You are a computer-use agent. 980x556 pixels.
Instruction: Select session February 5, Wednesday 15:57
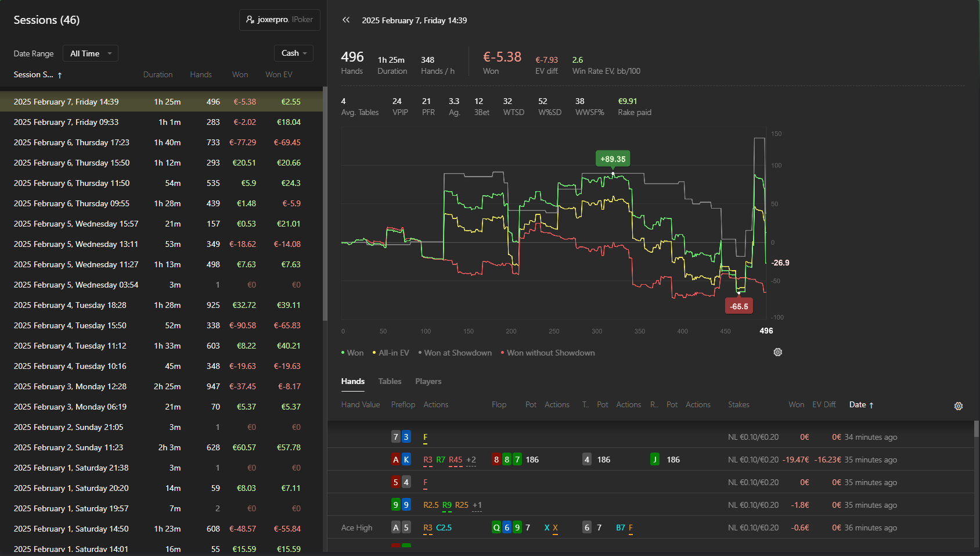click(x=161, y=224)
